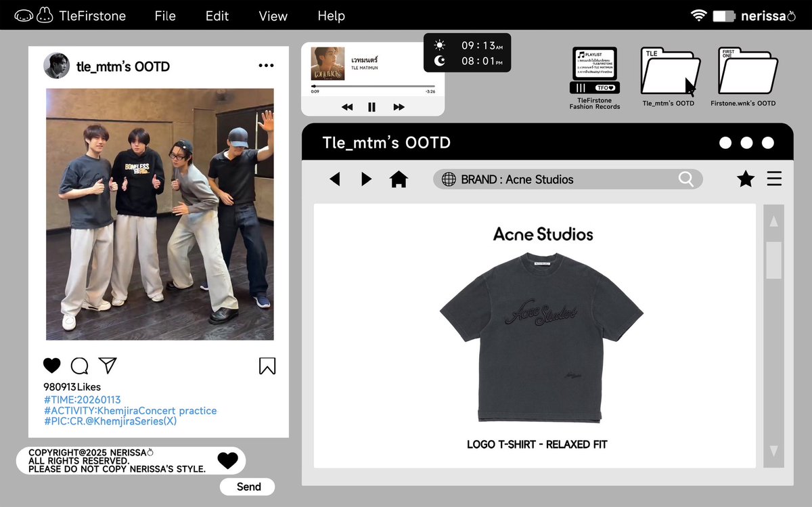Click the 09:13 AM time display

[482, 45]
